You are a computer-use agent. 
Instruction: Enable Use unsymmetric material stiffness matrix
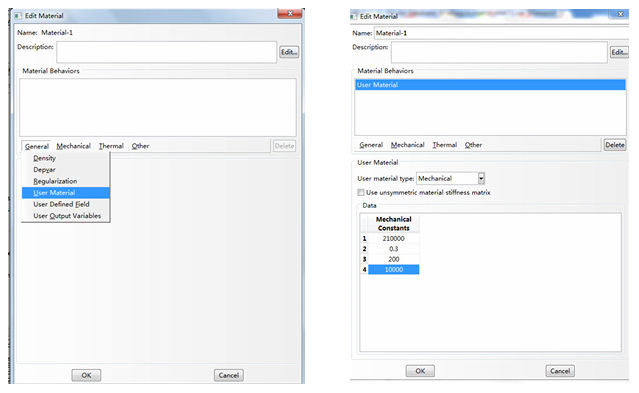[x=361, y=192]
